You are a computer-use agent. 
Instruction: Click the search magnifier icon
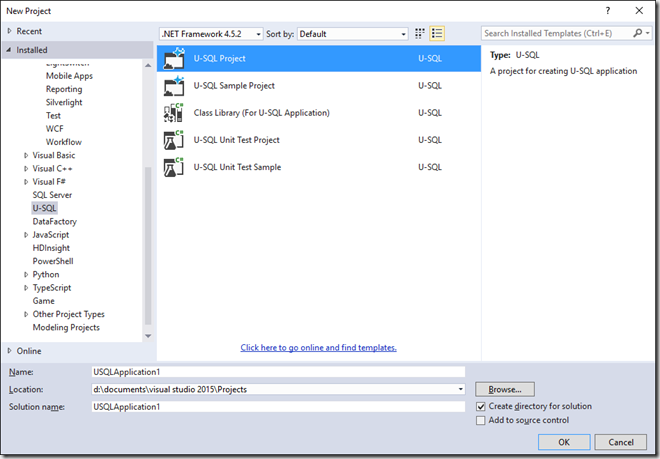[637, 33]
